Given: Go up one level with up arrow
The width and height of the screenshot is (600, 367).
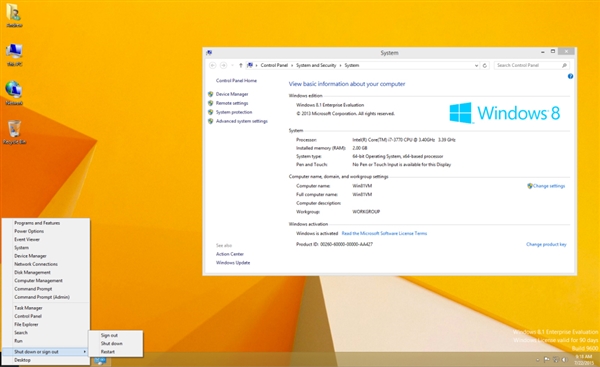Looking at the screenshot, I should (x=241, y=65).
